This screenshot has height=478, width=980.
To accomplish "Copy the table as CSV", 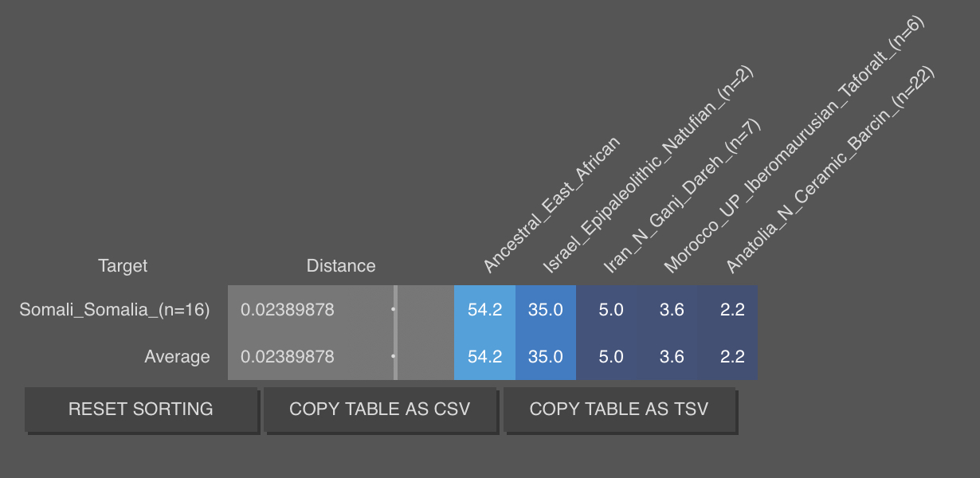I will [x=380, y=409].
